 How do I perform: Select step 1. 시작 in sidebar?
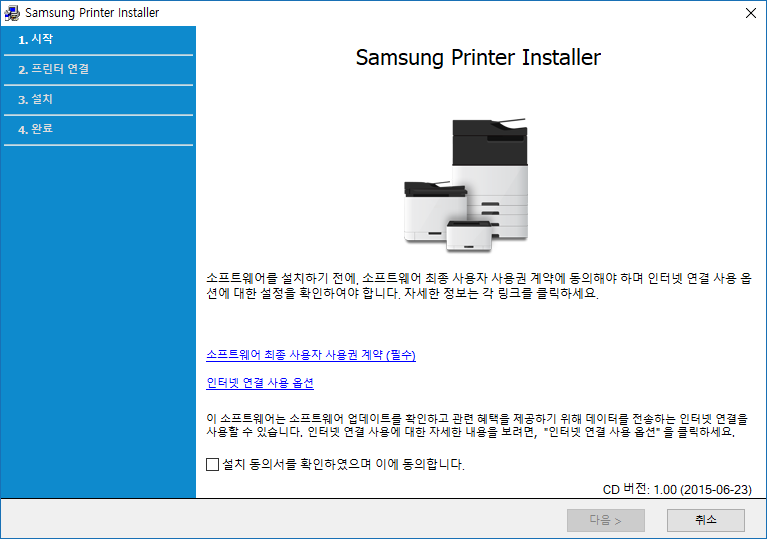(x=98, y=40)
